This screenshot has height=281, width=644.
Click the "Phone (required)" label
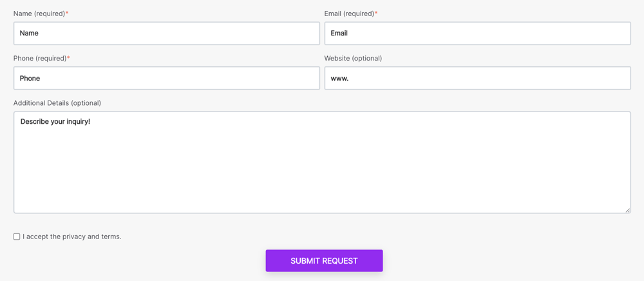coord(39,58)
